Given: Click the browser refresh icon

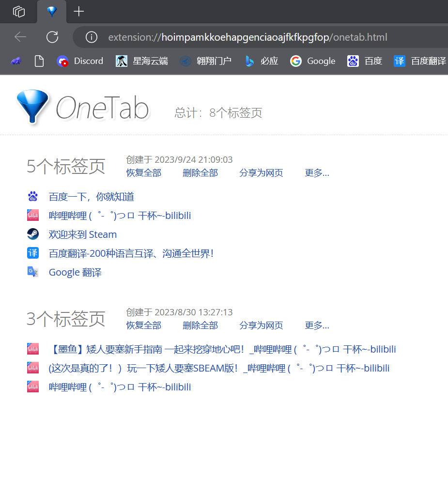Looking at the screenshot, I should click(52, 37).
